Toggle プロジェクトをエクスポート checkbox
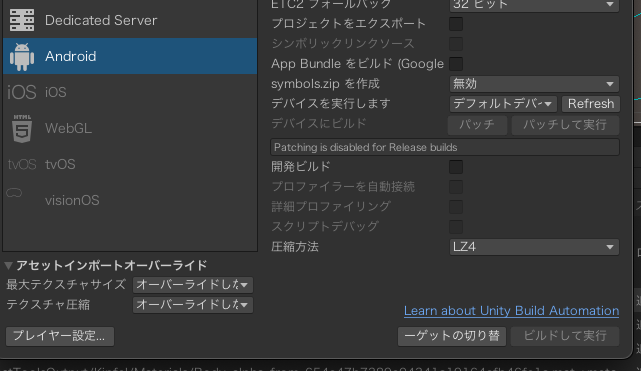 coord(456,24)
